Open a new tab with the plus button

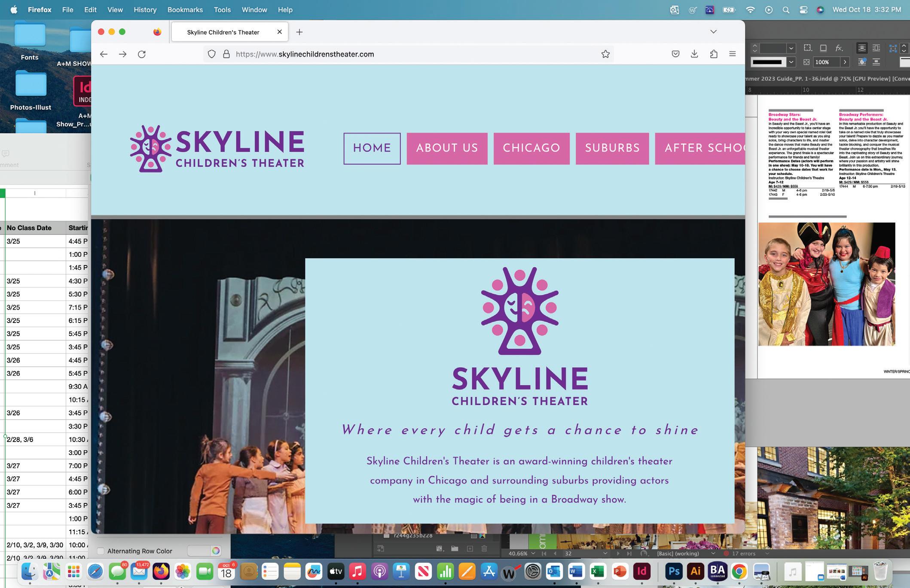tap(299, 32)
